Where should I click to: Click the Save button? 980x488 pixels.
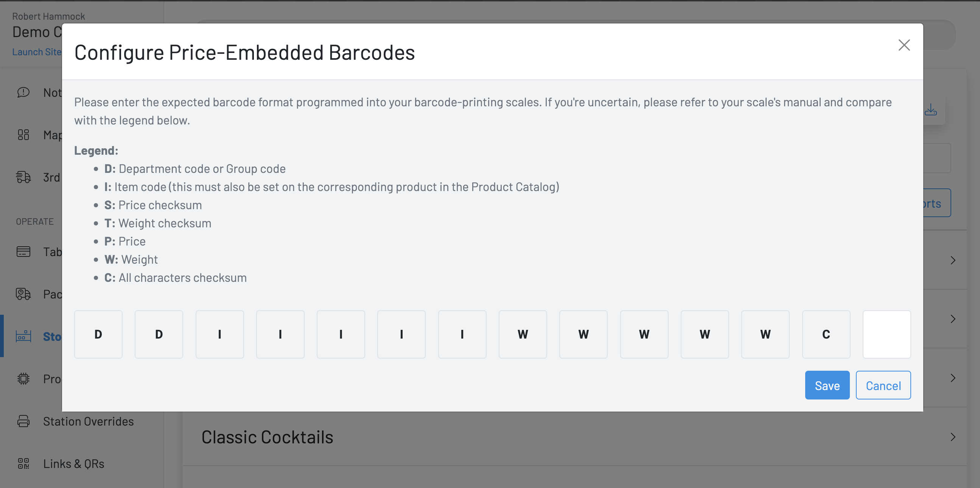pos(827,385)
